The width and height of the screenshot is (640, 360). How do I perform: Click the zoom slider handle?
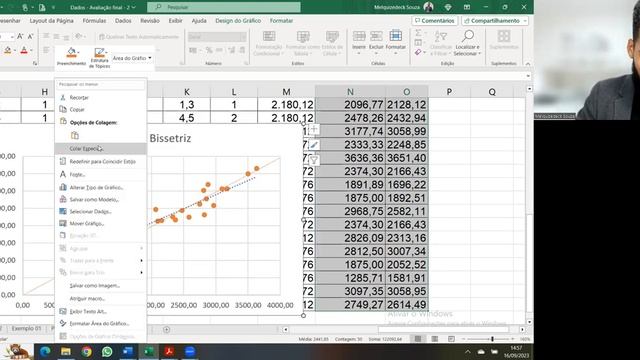[492, 339]
